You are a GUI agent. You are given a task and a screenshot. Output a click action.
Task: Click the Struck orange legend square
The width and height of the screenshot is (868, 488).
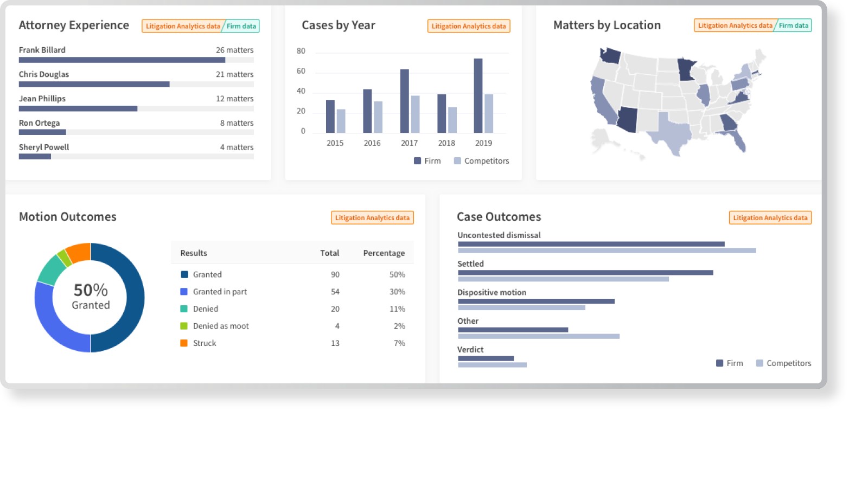184,343
